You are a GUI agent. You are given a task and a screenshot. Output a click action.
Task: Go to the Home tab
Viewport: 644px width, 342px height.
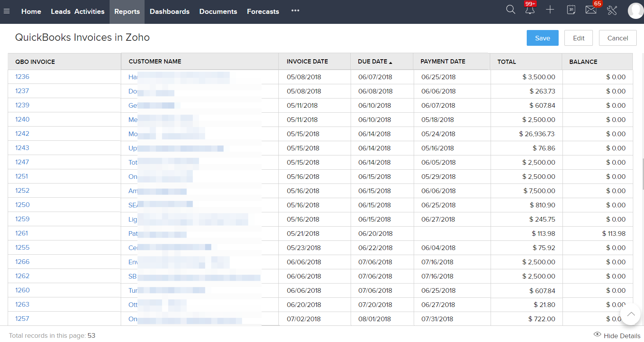tap(31, 12)
